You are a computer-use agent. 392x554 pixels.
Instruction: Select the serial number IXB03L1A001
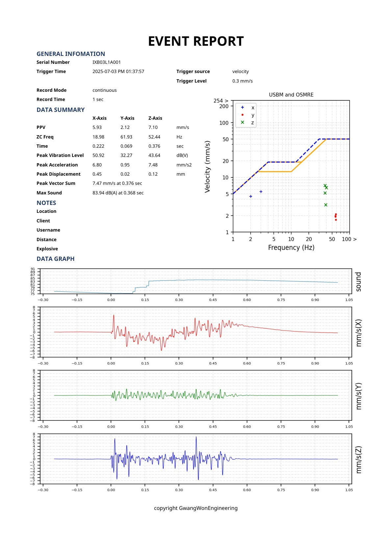106,62
